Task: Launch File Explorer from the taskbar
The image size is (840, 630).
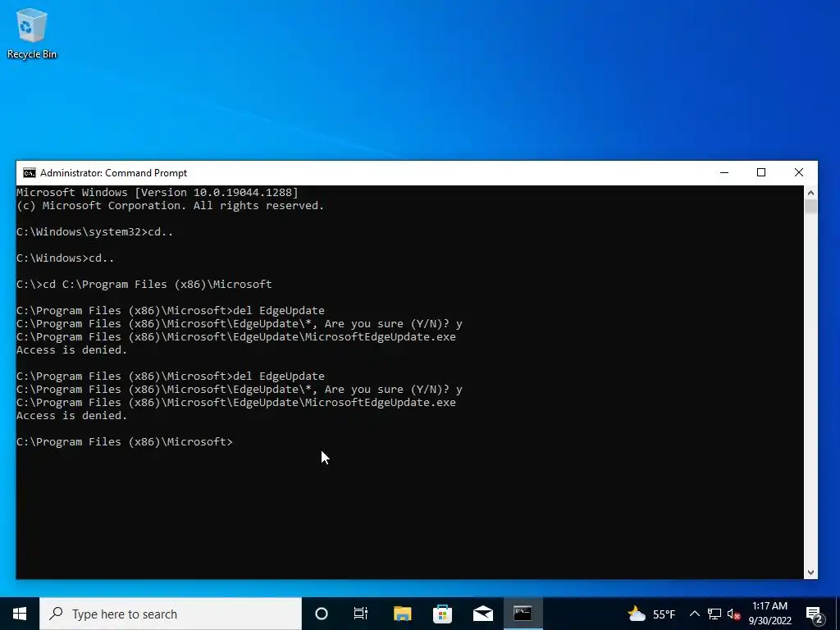Action: tap(402, 614)
